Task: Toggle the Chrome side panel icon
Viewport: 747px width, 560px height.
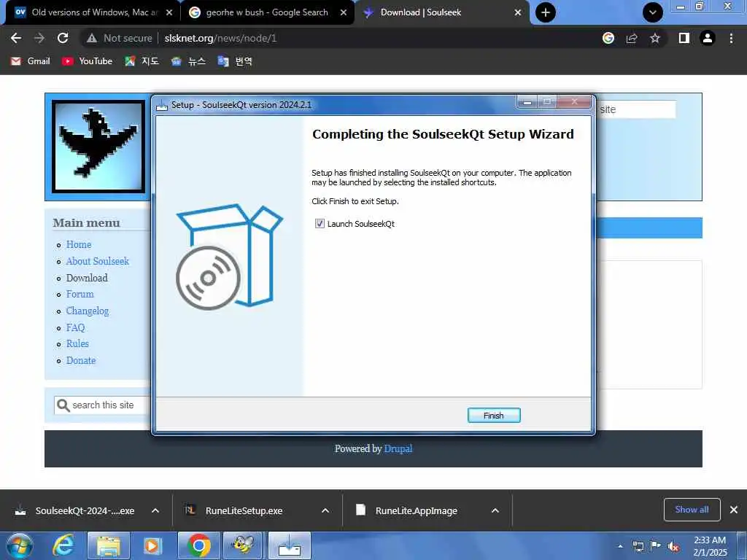Action: tap(684, 38)
